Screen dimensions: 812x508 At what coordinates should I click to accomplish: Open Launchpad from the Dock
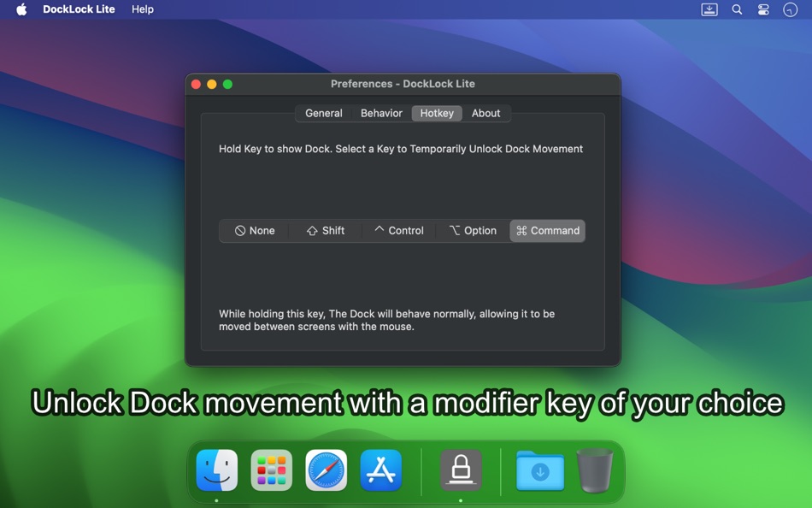pyautogui.click(x=271, y=470)
